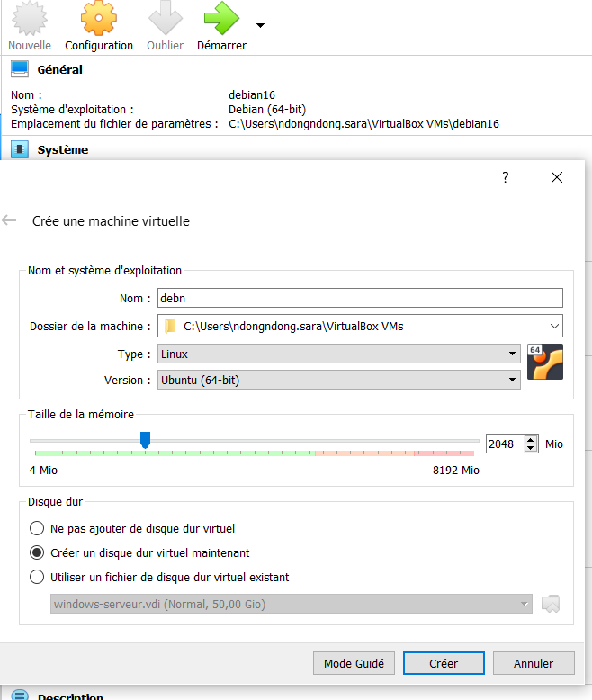Select Créer un disque dur virtuel maintenant
The width and height of the screenshot is (592, 700).
[139, 552]
